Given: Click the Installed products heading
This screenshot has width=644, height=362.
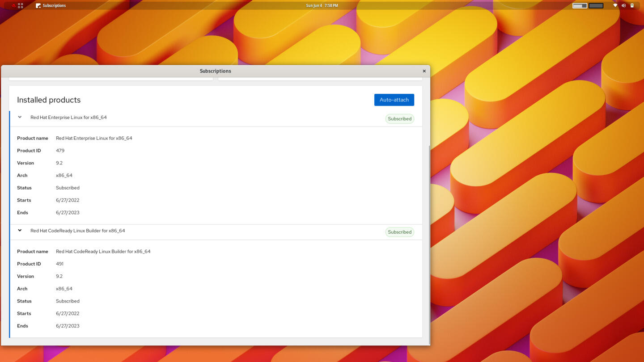Looking at the screenshot, I should [x=49, y=100].
